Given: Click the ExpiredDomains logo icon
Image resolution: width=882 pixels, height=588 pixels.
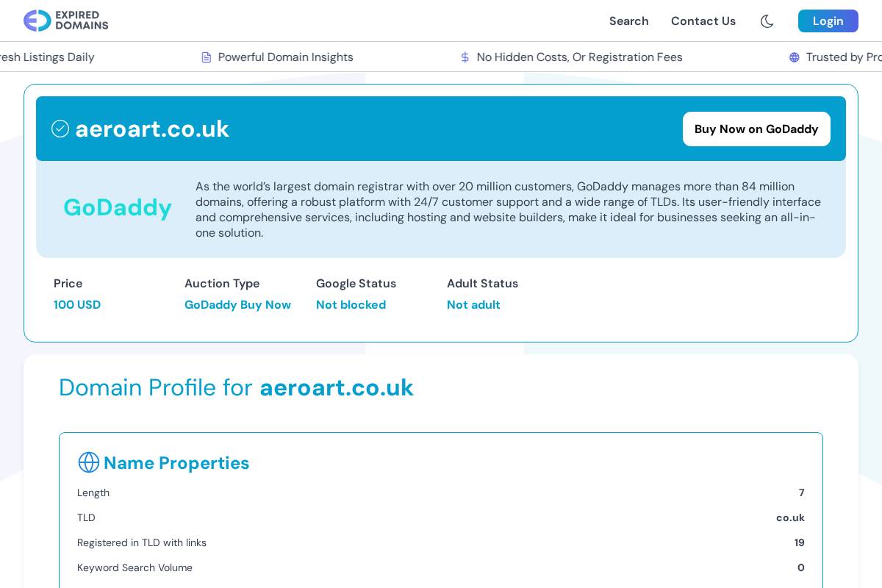Looking at the screenshot, I should [38, 21].
